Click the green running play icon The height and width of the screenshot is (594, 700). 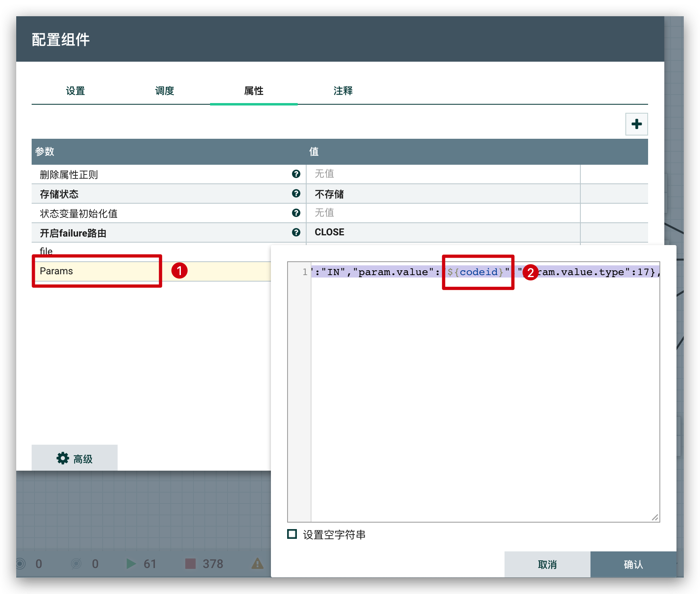click(131, 564)
